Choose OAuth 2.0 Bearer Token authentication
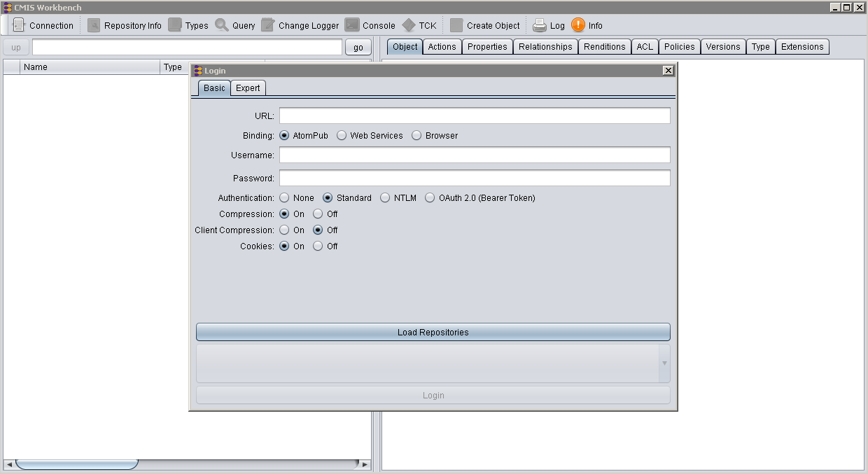Viewport: 868px width, 474px height. point(430,198)
